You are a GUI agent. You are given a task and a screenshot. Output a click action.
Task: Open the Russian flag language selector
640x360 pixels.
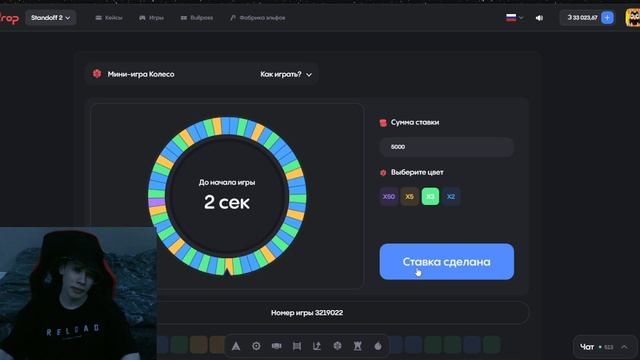click(x=514, y=18)
